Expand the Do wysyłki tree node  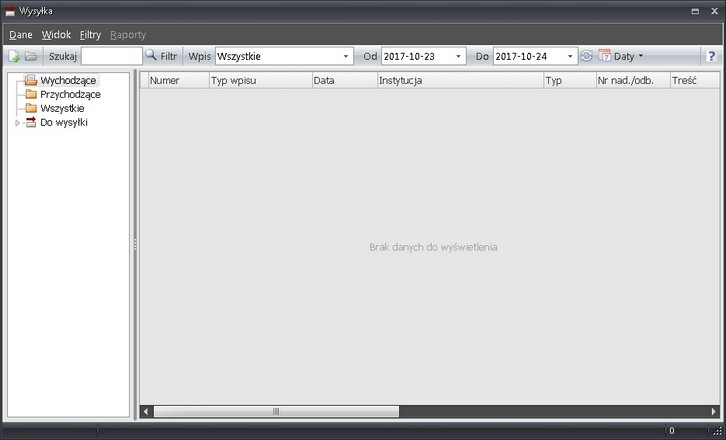17,123
